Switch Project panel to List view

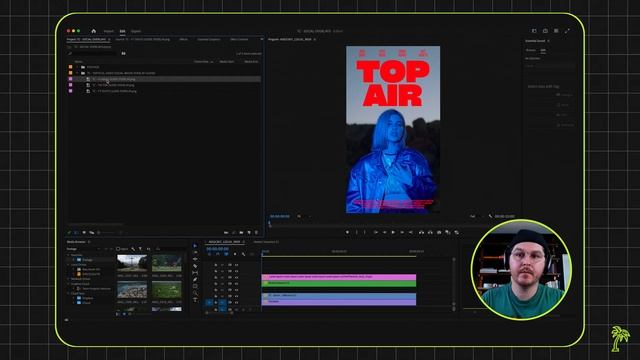tap(76, 233)
